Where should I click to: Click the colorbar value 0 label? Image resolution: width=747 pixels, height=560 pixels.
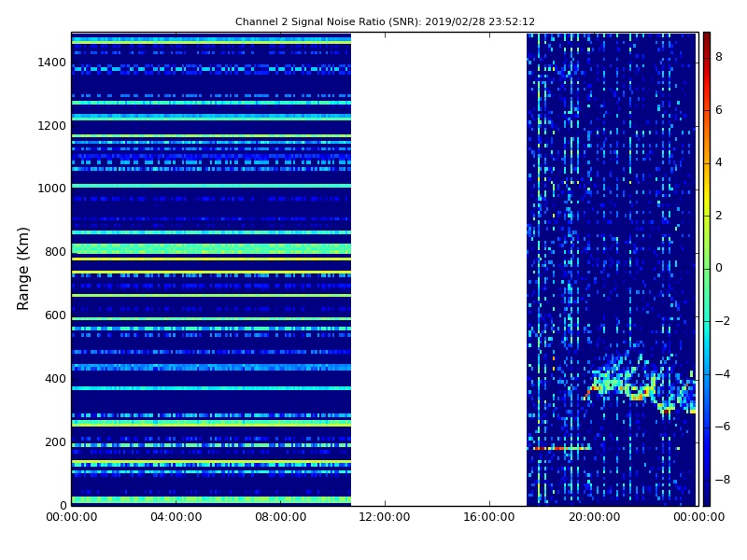click(719, 268)
